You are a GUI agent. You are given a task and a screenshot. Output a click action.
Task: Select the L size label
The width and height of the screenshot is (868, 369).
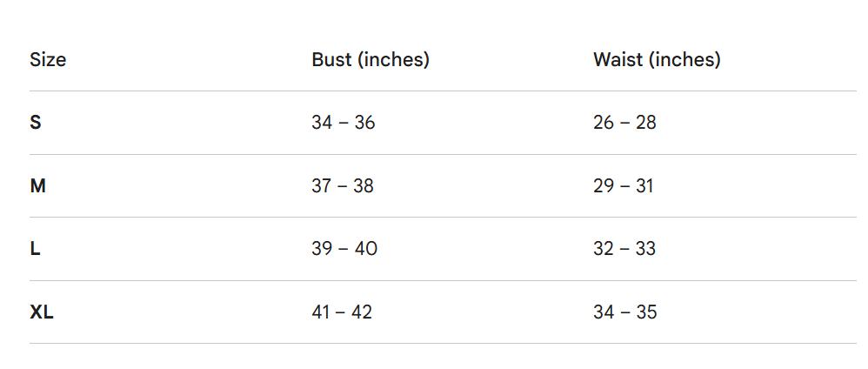[x=35, y=249]
